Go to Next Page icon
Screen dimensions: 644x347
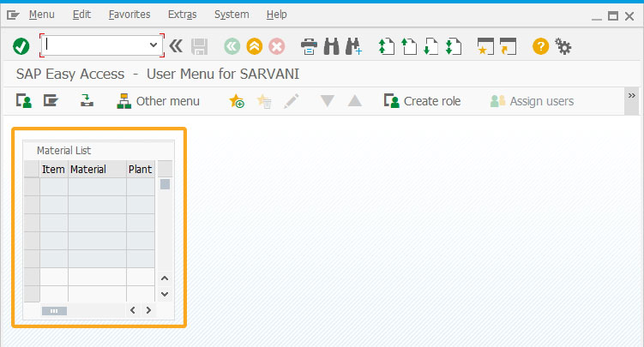click(430, 46)
